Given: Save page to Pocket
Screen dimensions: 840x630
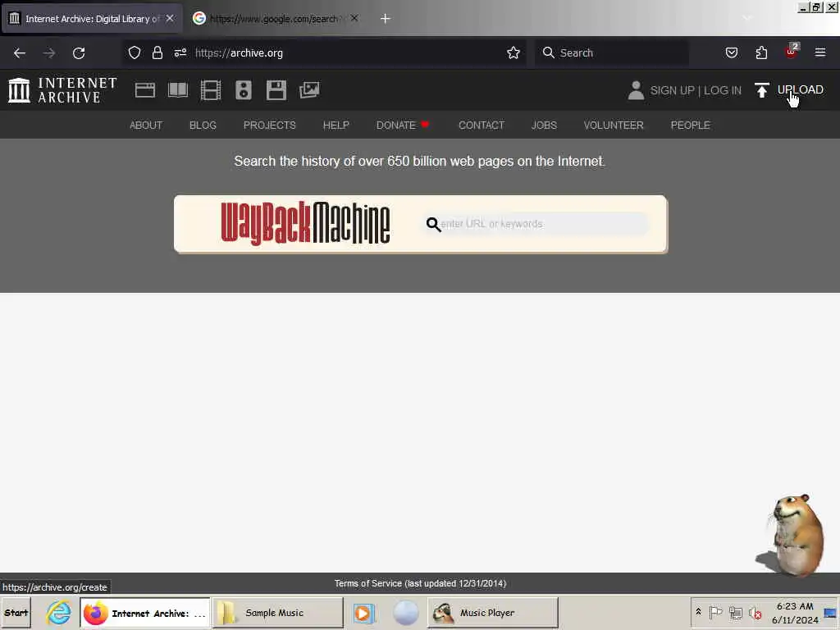Looking at the screenshot, I should point(731,52).
